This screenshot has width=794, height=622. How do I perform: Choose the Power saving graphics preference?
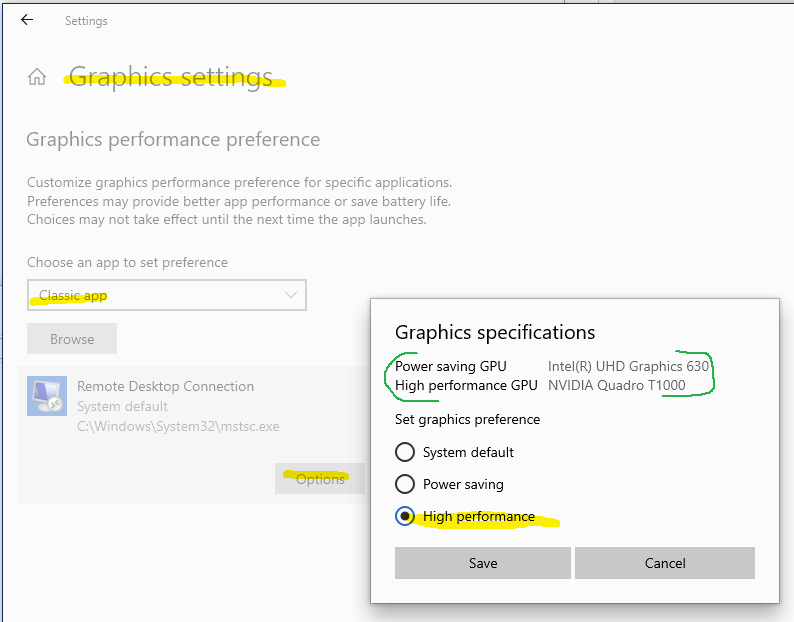[x=405, y=484]
